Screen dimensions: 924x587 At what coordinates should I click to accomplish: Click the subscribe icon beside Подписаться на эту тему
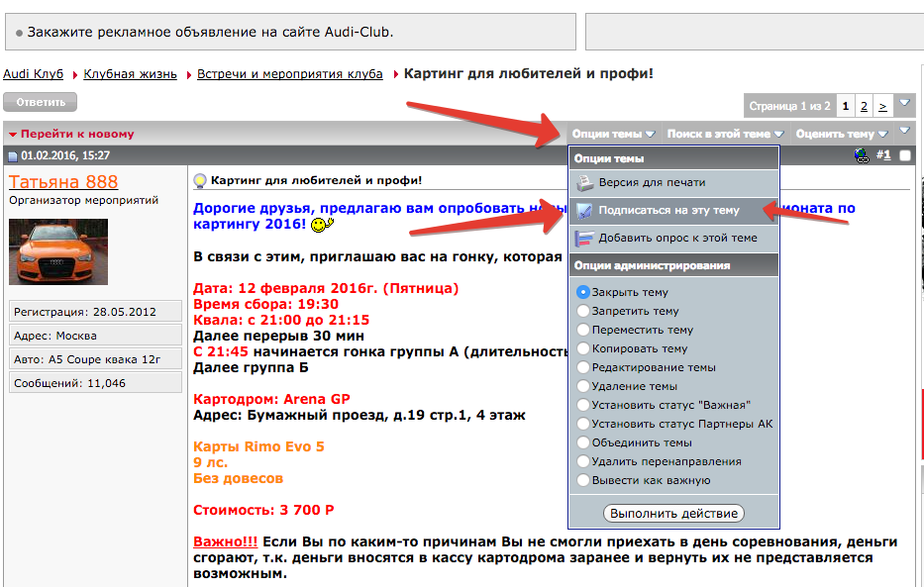click(584, 211)
